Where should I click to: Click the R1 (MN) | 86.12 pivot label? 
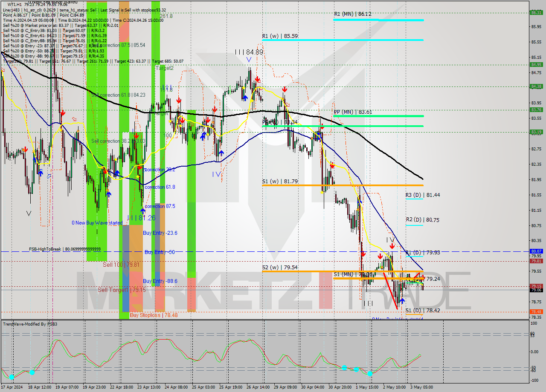353,14
